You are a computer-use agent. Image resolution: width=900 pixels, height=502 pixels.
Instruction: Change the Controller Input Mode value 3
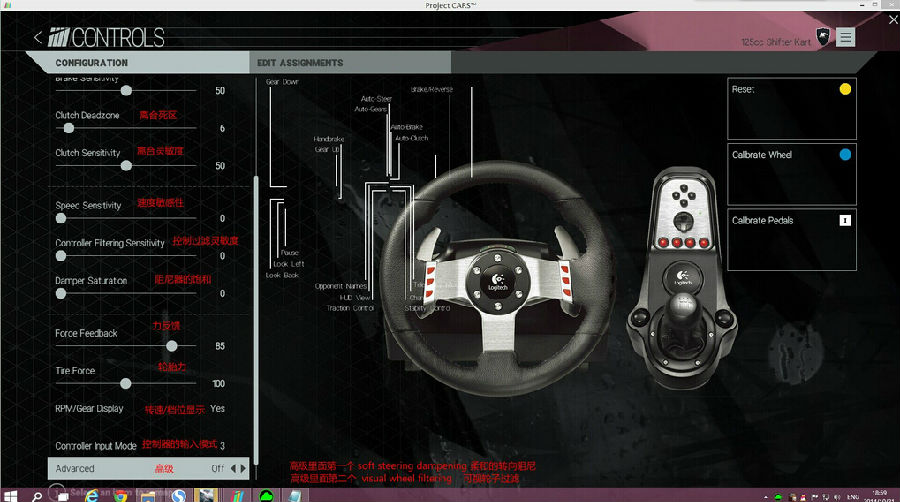click(222, 445)
